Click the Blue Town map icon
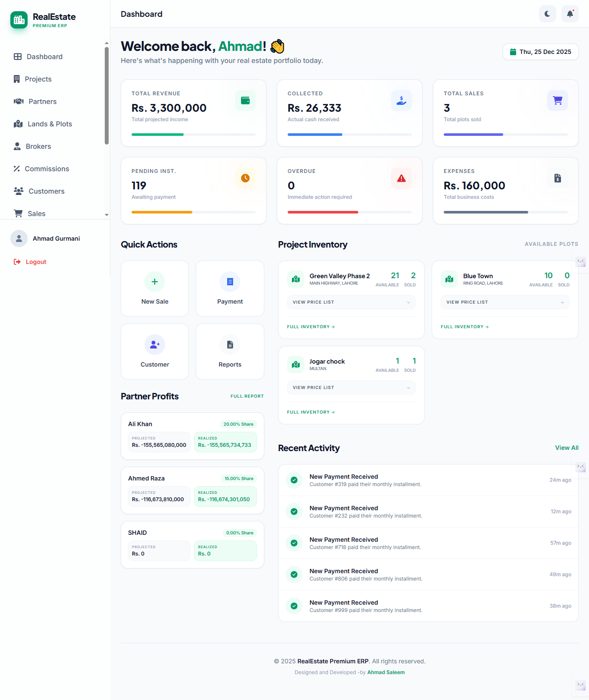Screen dimensions: 589x700 click(449, 279)
